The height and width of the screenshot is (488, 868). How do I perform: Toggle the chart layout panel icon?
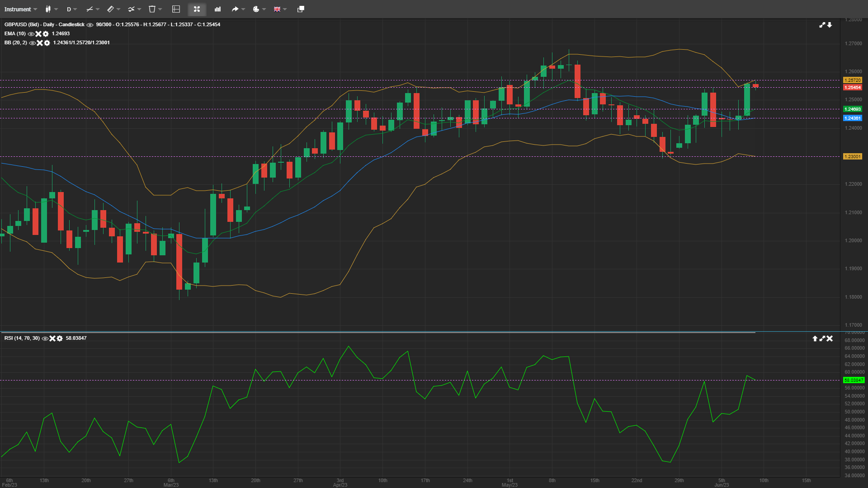click(176, 9)
